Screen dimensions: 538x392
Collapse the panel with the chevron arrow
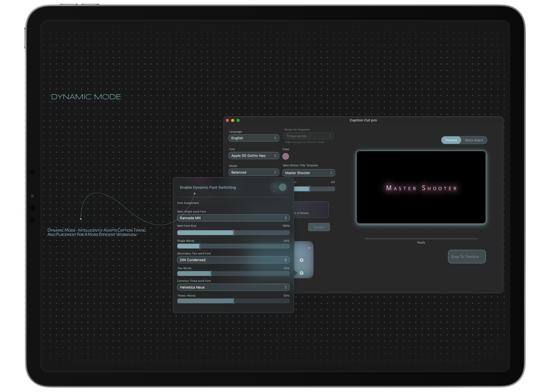(309, 248)
